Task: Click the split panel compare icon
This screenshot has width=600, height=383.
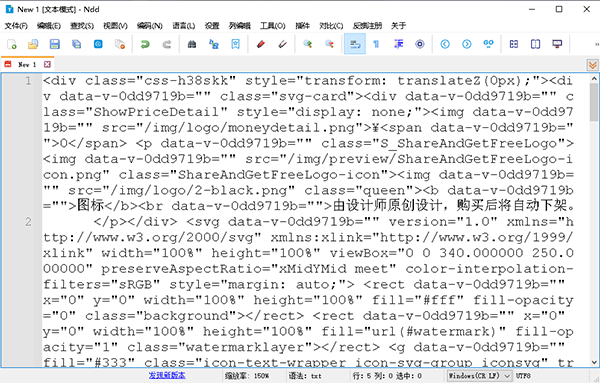Action: pos(535,44)
